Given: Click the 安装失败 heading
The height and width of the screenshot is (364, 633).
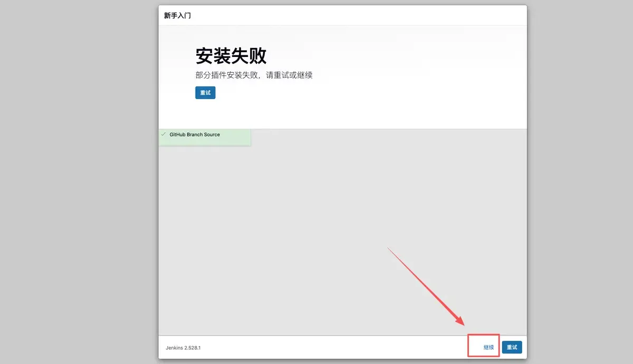Looking at the screenshot, I should point(231,55).
